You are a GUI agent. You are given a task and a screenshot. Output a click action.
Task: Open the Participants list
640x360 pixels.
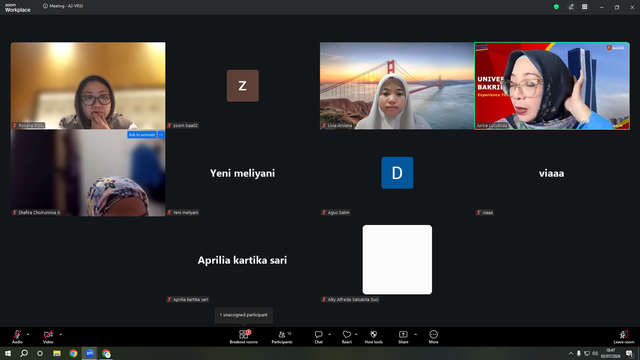(282, 337)
